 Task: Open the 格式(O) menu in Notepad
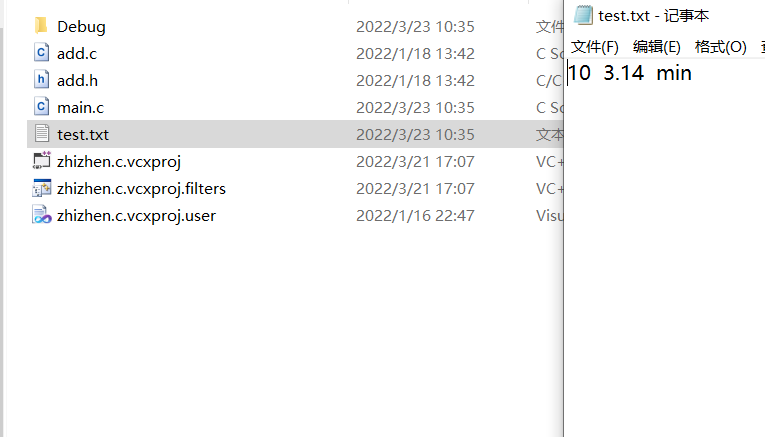pyautogui.click(x=721, y=47)
